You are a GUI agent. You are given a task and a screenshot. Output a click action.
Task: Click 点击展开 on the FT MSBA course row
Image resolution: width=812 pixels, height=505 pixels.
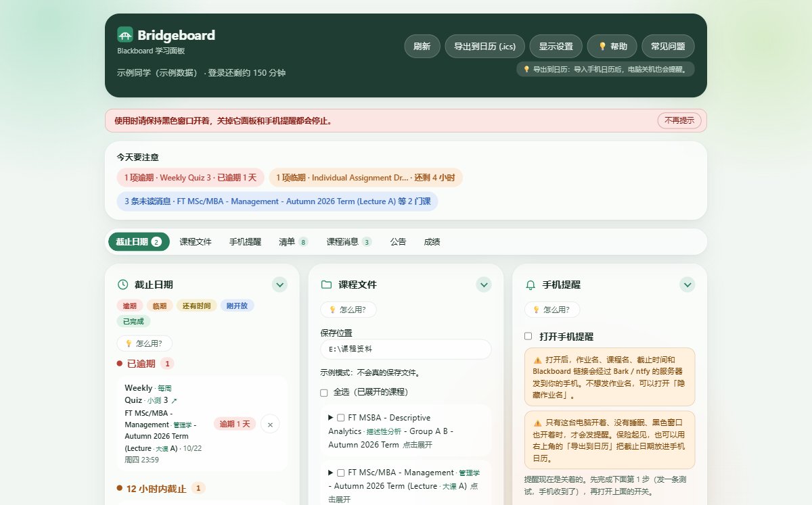[x=418, y=445]
